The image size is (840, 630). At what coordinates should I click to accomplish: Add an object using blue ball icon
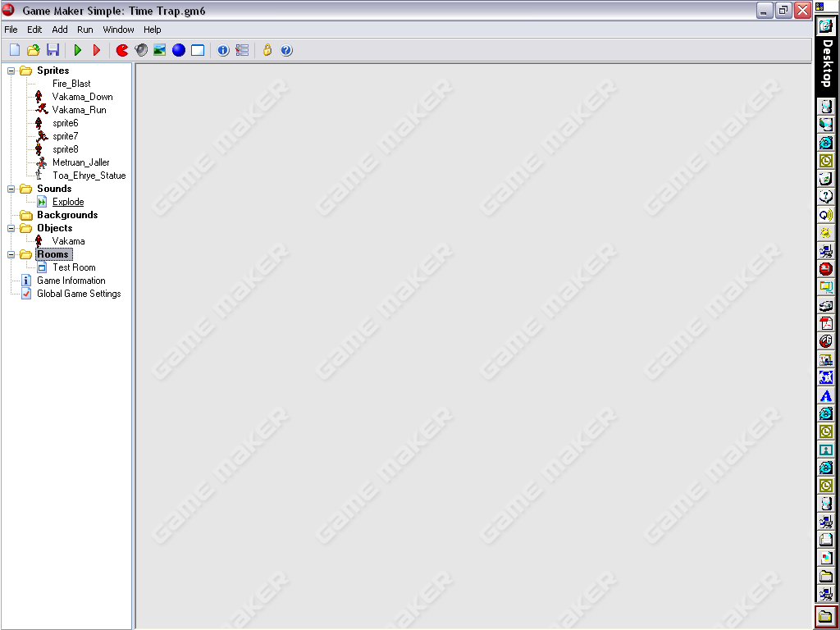(x=179, y=50)
